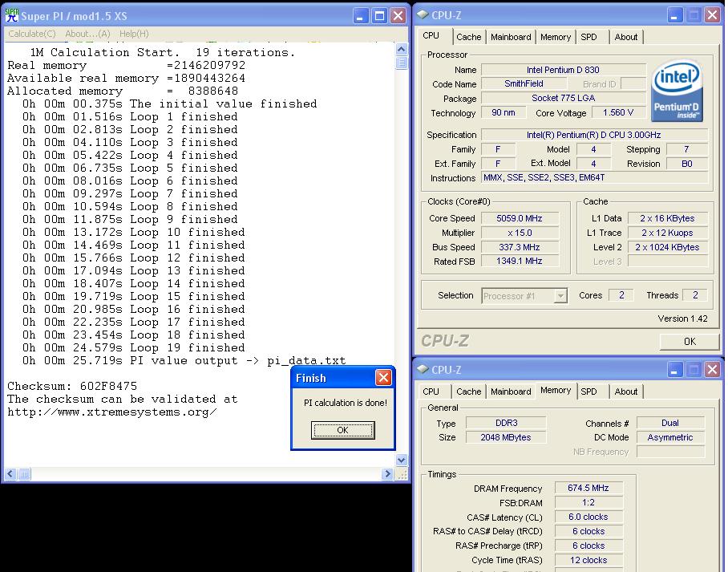Screen dimensions: 728x572
Task: Click the Socket 775 LGA package field
Action: (x=563, y=98)
